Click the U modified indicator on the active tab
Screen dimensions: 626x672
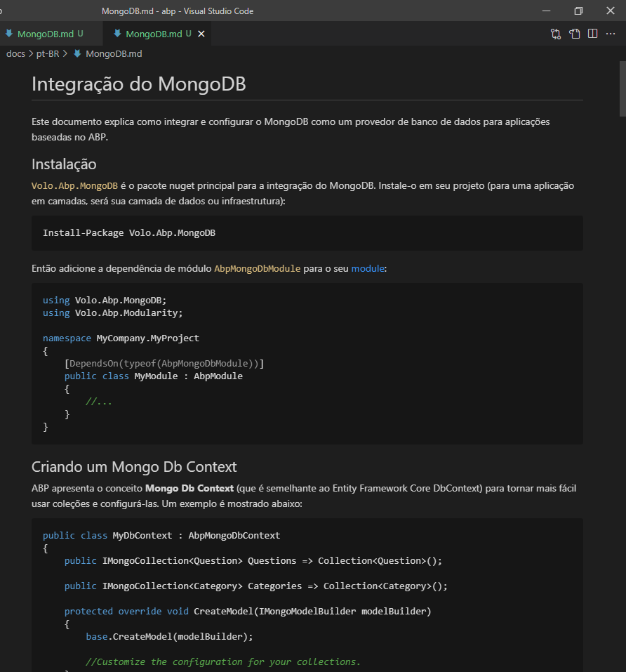188,33
